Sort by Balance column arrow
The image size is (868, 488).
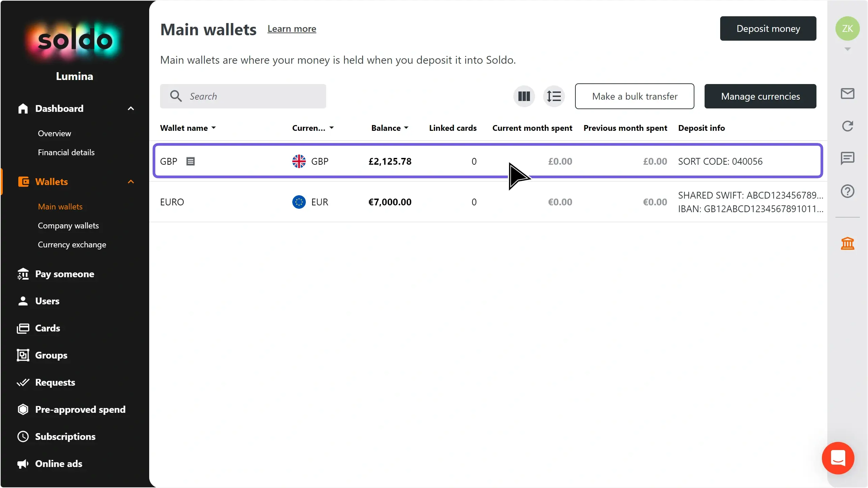[406, 128]
